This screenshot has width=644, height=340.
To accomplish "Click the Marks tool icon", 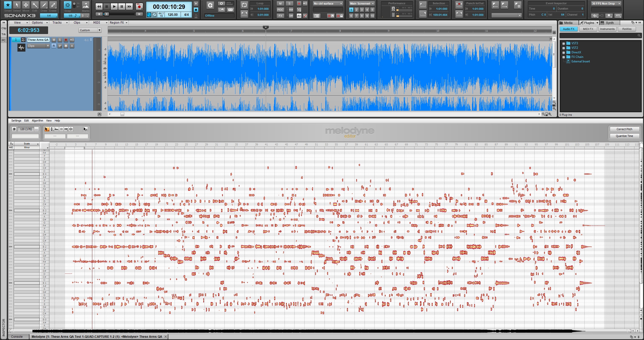I will point(86,5).
